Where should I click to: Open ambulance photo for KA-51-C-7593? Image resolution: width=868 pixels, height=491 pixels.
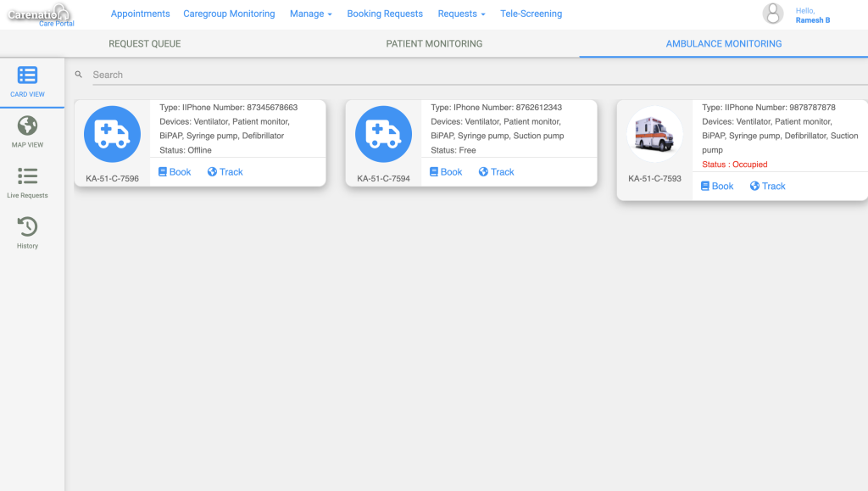click(x=654, y=134)
